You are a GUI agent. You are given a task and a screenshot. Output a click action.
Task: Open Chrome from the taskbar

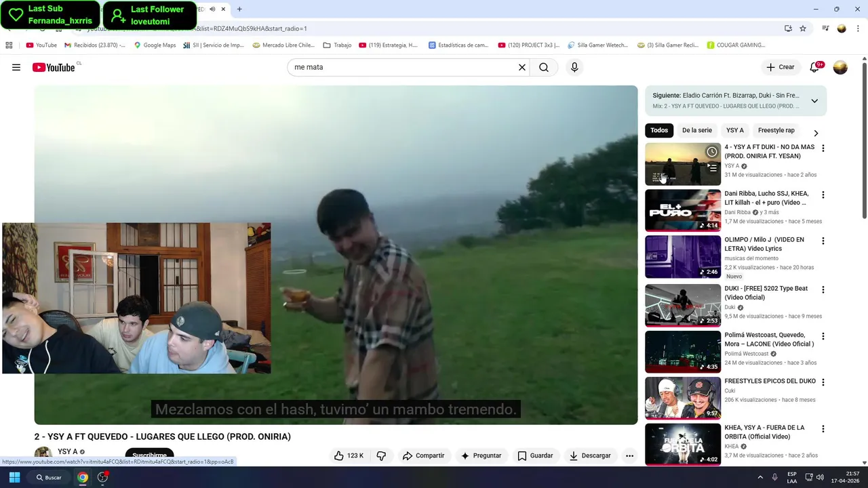coord(82,477)
